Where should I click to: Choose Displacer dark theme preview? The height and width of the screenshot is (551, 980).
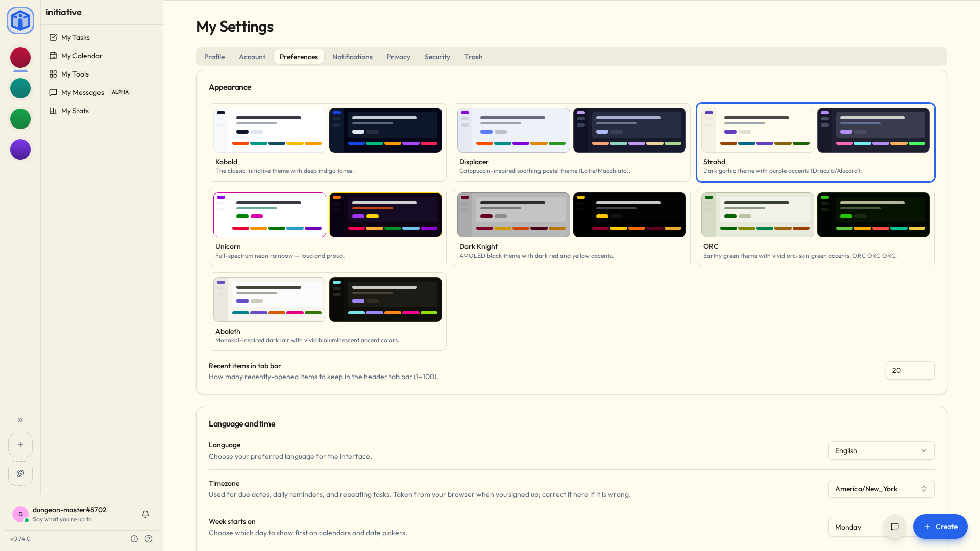629,130
